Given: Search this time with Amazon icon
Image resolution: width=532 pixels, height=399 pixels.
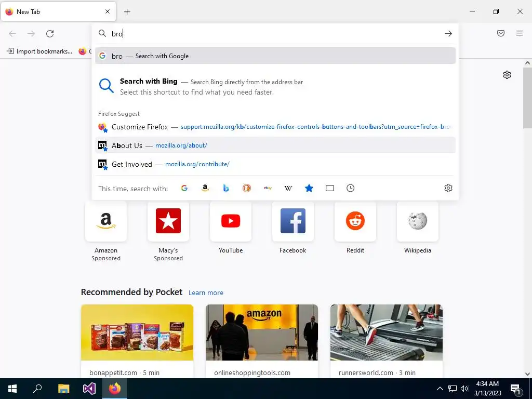Looking at the screenshot, I should [x=205, y=188].
